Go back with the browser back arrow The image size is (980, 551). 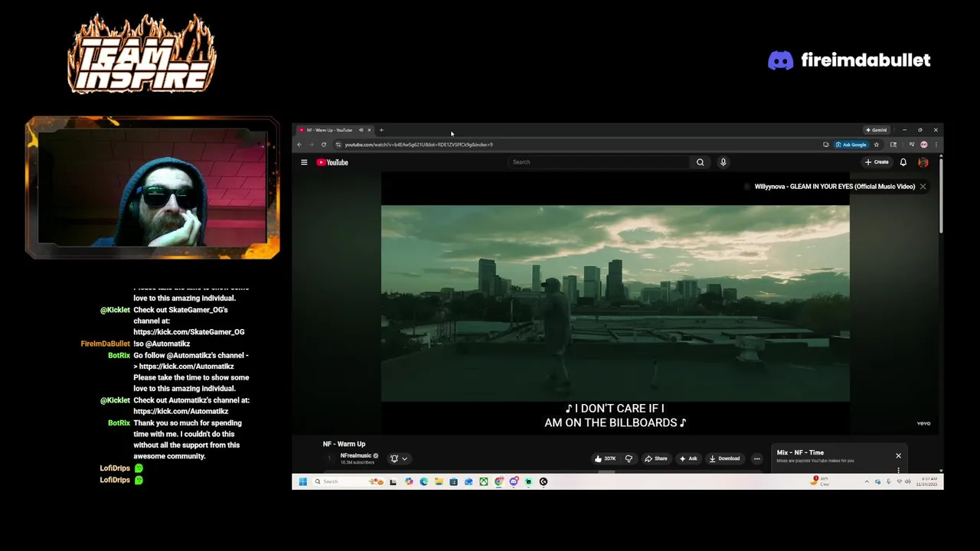coord(299,145)
